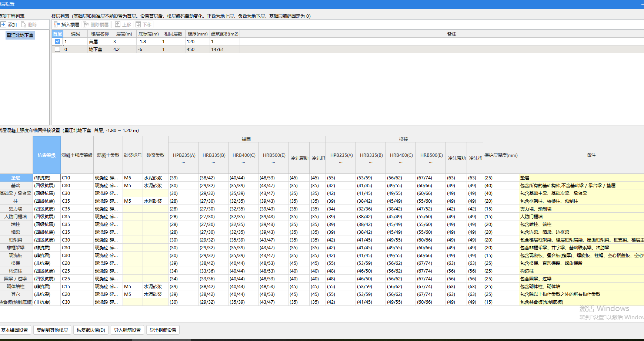
Task: Click the 删除楼层 icon
Action: click(86, 24)
